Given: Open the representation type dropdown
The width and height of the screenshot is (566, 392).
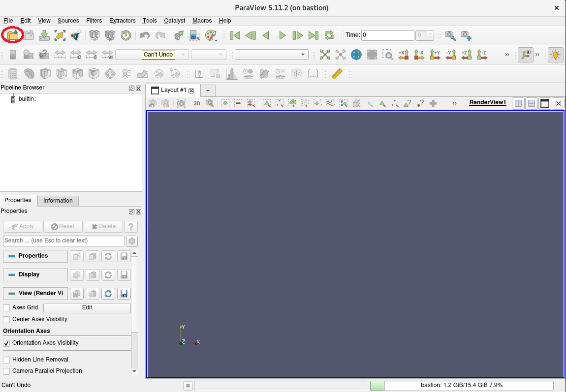Looking at the screenshot, I should (271, 55).
